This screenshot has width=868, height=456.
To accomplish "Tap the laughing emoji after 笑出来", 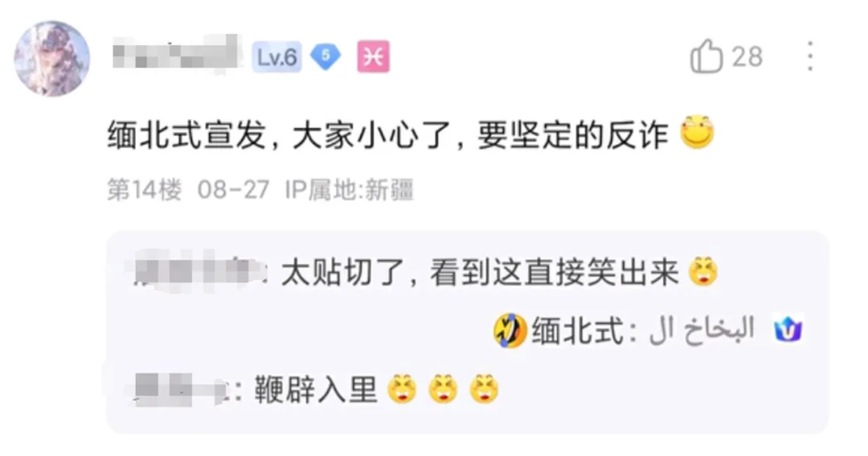I will (x=703, y=272).
